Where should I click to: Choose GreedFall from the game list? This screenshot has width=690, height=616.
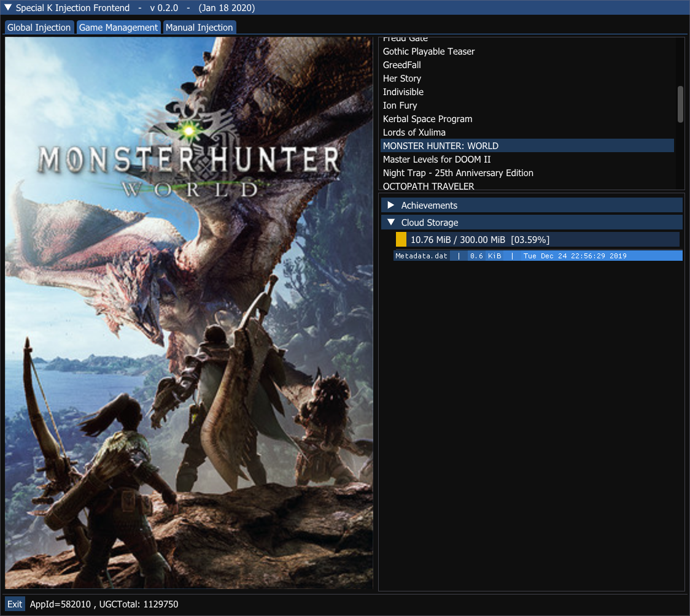click(401, 65)
